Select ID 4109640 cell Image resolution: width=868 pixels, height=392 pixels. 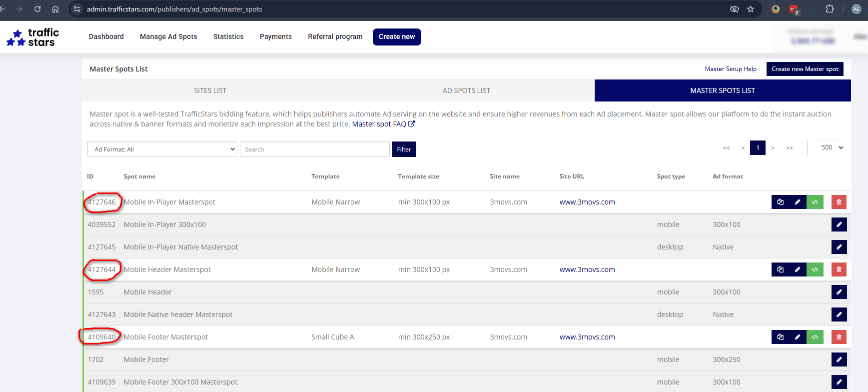[102, 337]
